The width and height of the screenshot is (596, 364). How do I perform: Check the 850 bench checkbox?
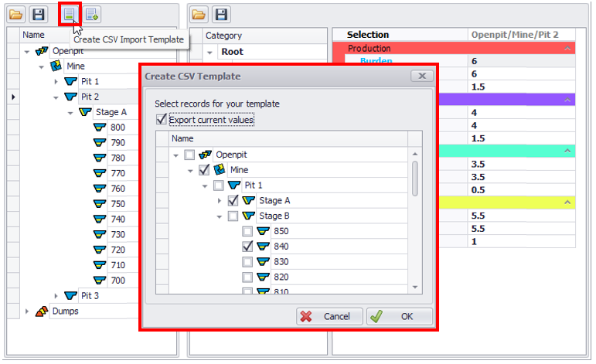(247, 231)
